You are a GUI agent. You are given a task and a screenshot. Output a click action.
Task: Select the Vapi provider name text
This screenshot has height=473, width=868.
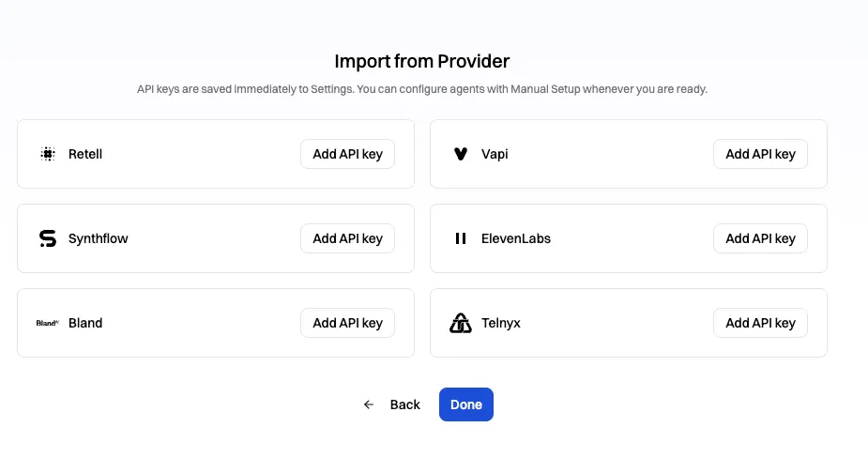coord(495,154)
